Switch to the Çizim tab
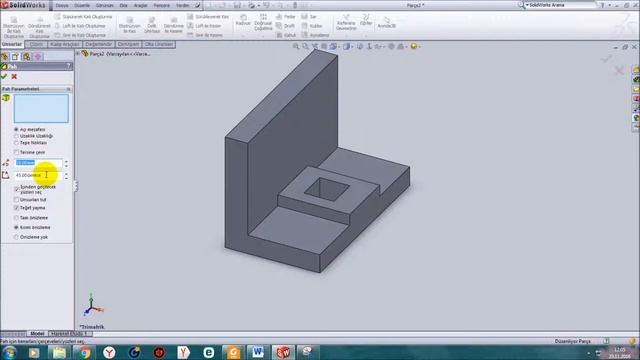The width and height of the screenshot is (640, 360). pyautogui.click(x=36, y=44)
